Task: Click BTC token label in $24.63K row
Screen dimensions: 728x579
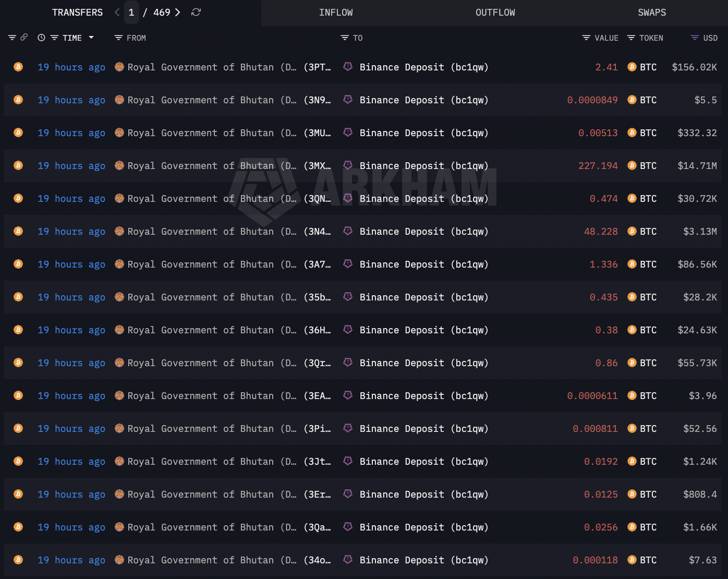Action: (x=648, y=330)
